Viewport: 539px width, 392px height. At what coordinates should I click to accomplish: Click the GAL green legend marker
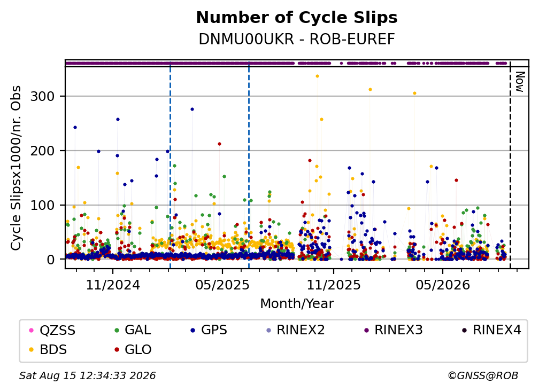click(x=117, y=330)
